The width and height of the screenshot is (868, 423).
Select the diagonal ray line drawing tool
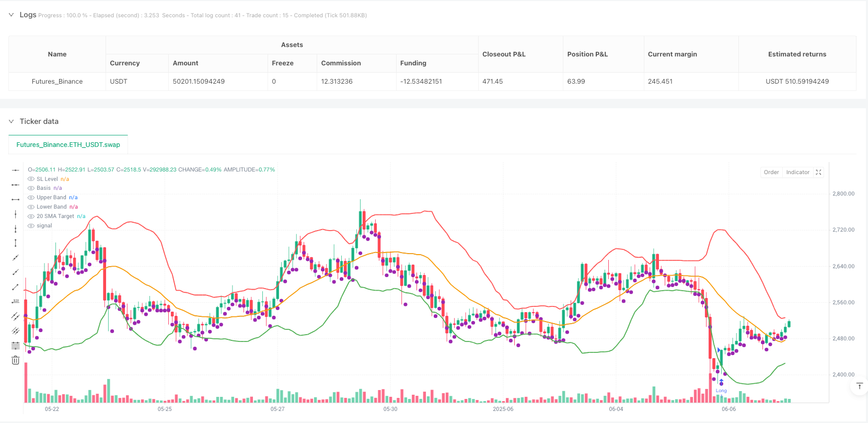[16, 272]
